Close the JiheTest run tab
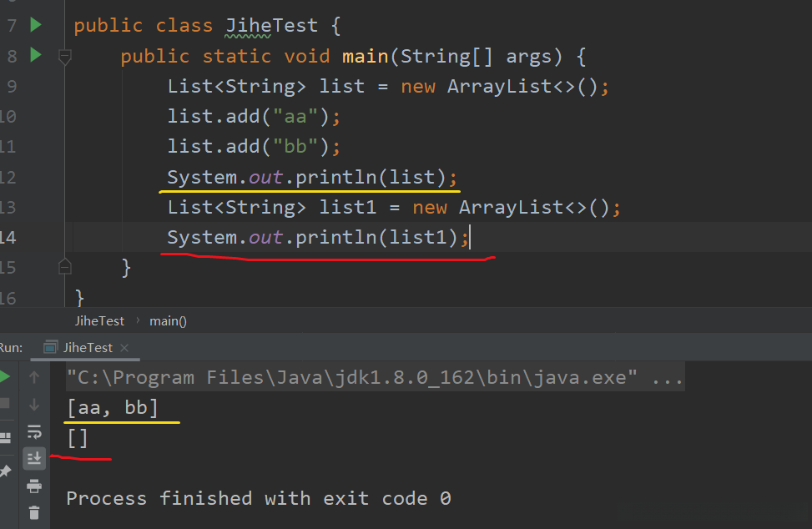The width and height of the screenshot is (812, 529). (124, 348)
